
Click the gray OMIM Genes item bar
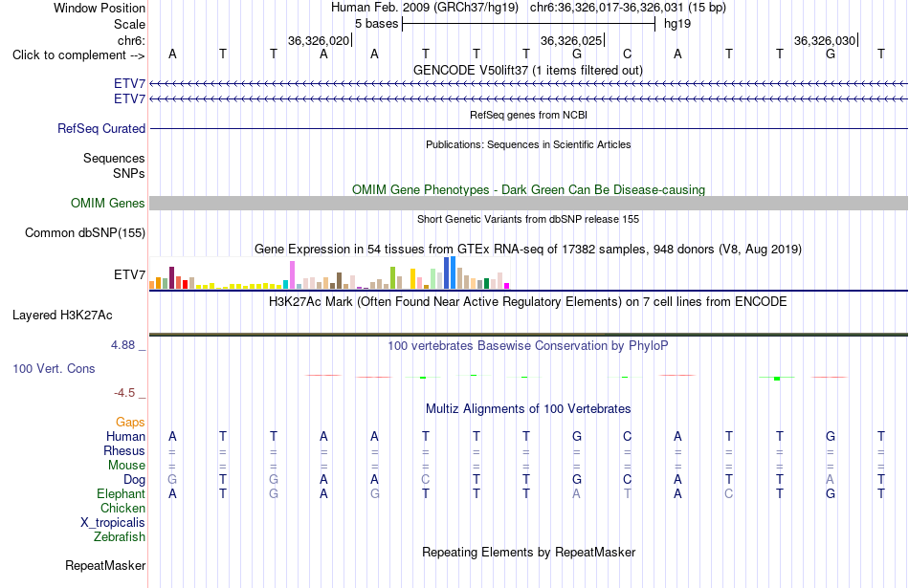click(528, 203)
